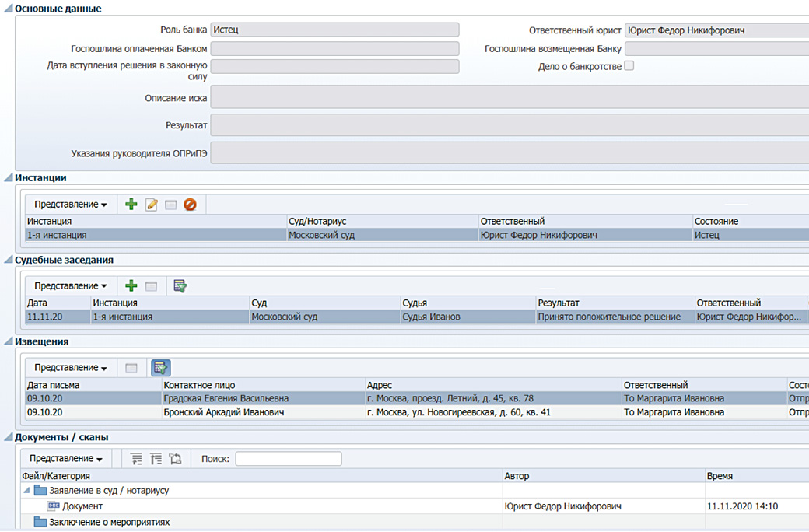Collapse the Заявление в суд / нотариусу folder
809x532 pixels.
[27, 491]
